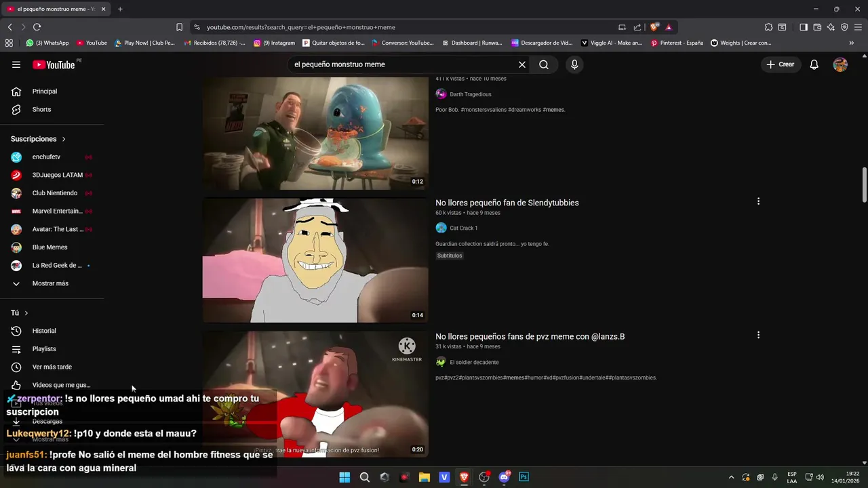Play the pvz meme Kinemaster thumbnail
Viewport: 868px width, 488px height.
pyautogui.click(x=315, y=394)
